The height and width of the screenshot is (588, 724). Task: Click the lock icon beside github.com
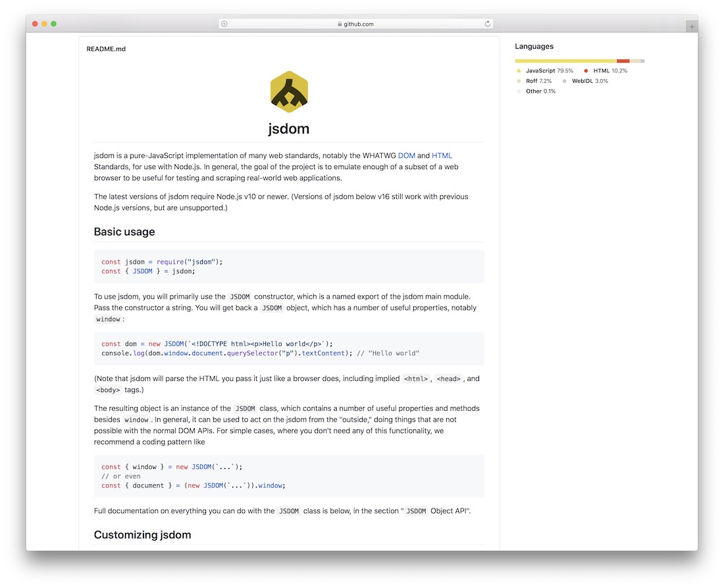340,24
